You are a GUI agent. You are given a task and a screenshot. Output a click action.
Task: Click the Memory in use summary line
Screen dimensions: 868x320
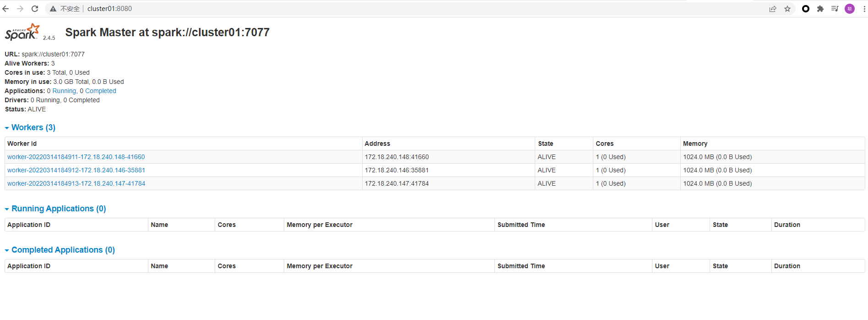[x=64, y=82]
